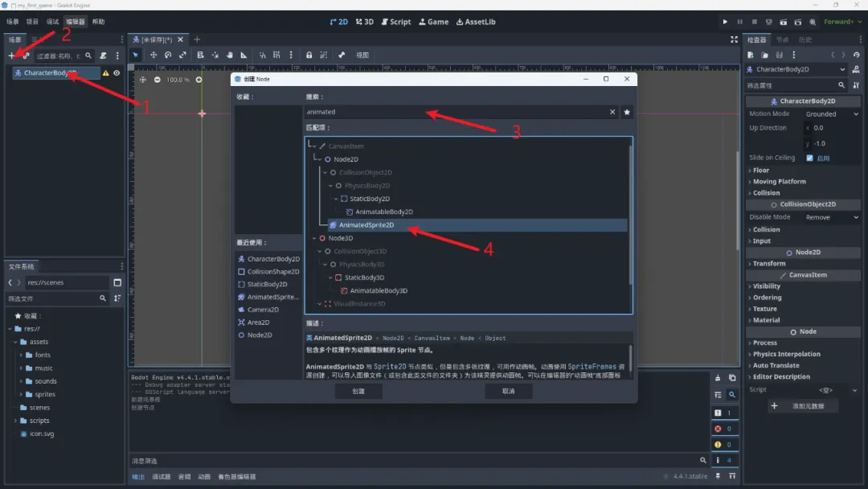Toggle standard messages filter in output
Image resolution: width=868 pixels, height=489 pixels.
(725, 413)
